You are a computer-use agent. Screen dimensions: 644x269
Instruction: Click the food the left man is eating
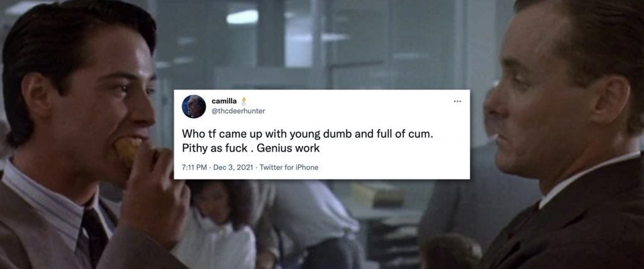(127, 151)
